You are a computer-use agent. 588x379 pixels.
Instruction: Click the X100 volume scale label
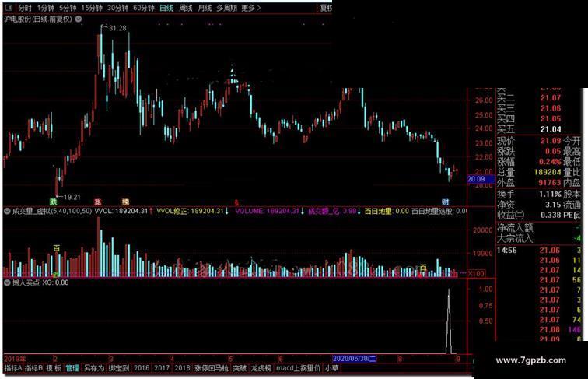[476, 274]
